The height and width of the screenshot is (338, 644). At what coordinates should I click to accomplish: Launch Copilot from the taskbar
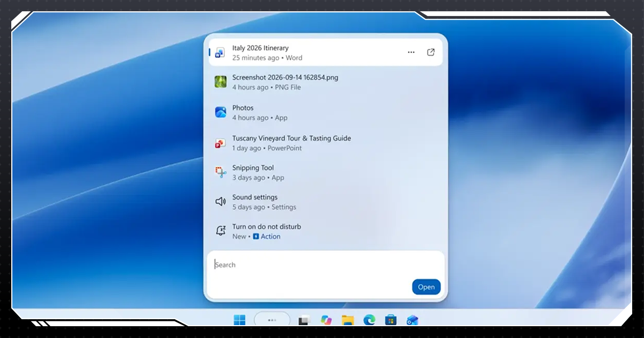click(x=326, y=320)
